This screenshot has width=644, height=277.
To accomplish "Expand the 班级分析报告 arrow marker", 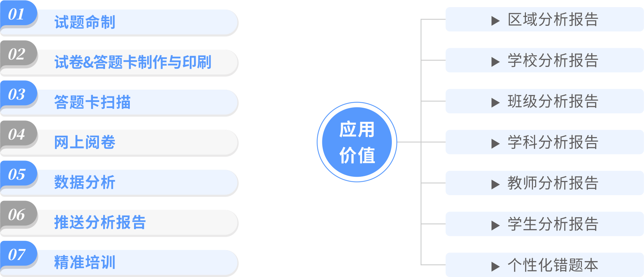I will (495, 103).
